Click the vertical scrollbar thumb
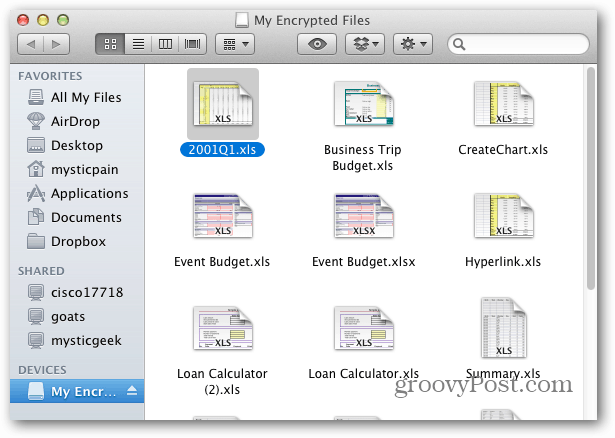The width and height of the screenshot is (615, 438). [x=591, y=178]
